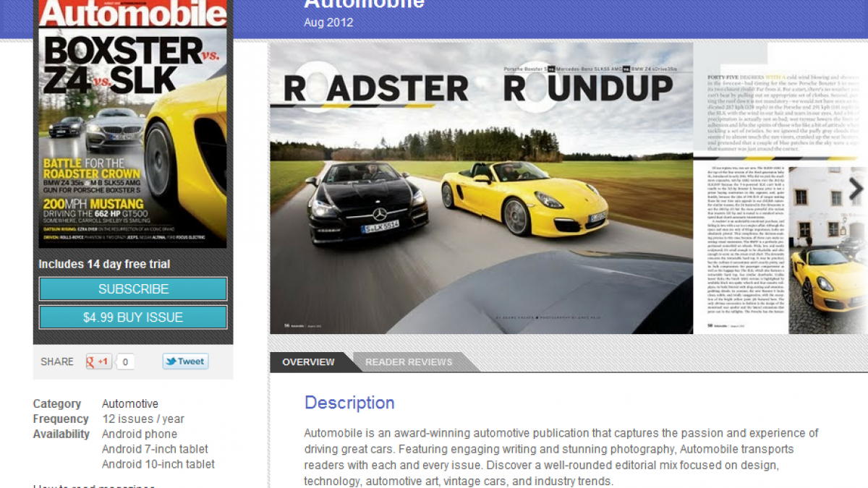Open the Roadster Roundup spread preview
Image resolution: width=868 pixels, height=488 pixels.
click(481, 188)
